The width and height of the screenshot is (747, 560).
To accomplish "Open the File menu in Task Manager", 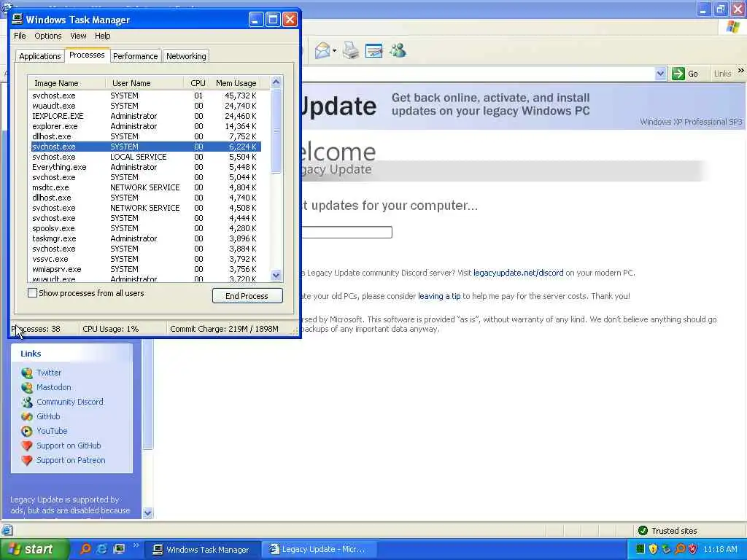I will [x=20, y=36].
